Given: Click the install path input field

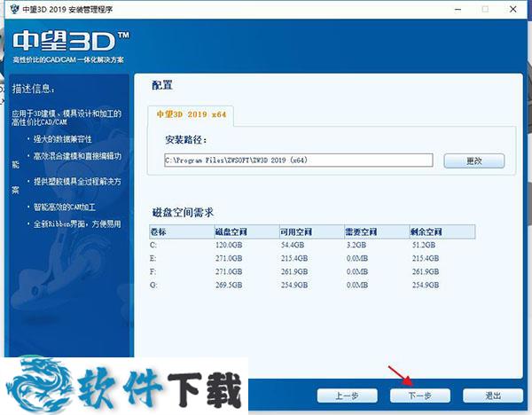Looking at the screenshot, I should point(298,161).
